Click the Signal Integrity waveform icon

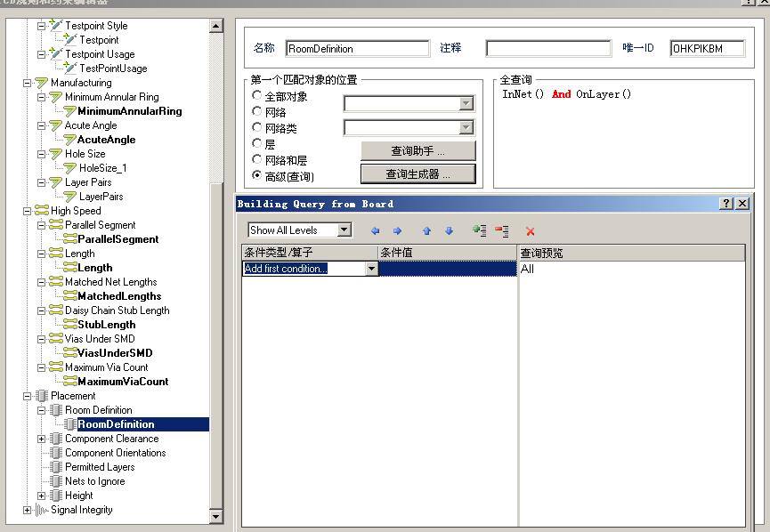tap(42, 510)
